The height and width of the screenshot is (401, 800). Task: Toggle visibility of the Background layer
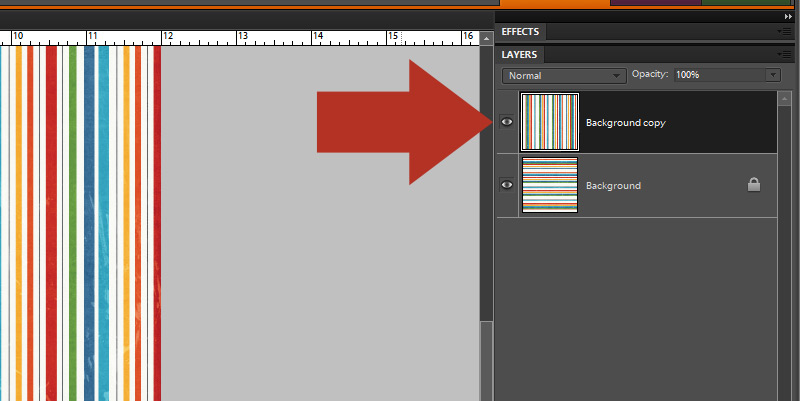[x=507, y=185]
